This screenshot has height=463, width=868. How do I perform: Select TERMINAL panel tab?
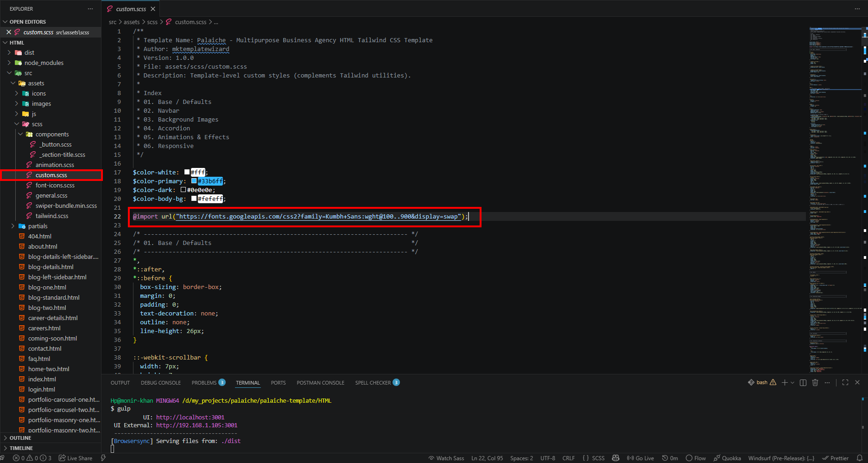[x=248, y=383]
